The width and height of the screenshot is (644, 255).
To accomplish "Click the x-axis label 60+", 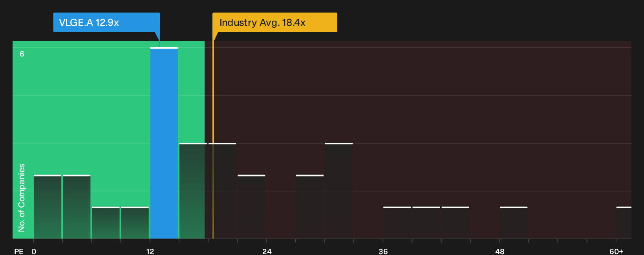I will (x=616, y=251).
